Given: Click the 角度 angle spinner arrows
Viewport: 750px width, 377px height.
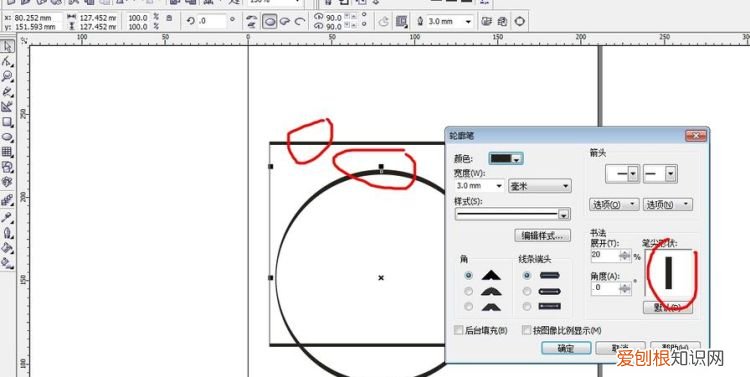Looking at the screenshot, I should point(625,288).
